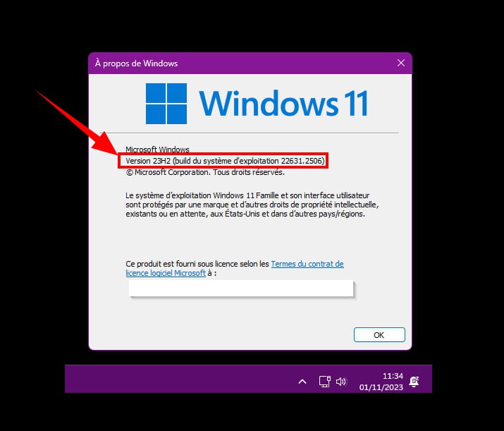Click the OK button
The image size is (504, 431).
tap(379, 335)
